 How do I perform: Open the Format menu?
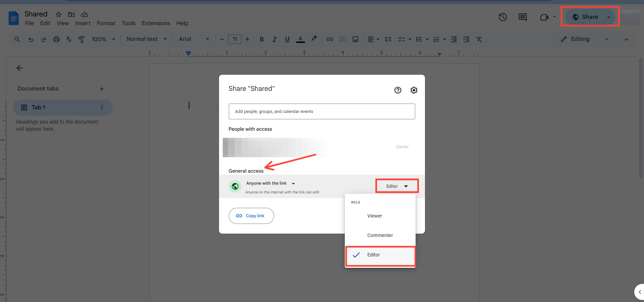106,23
